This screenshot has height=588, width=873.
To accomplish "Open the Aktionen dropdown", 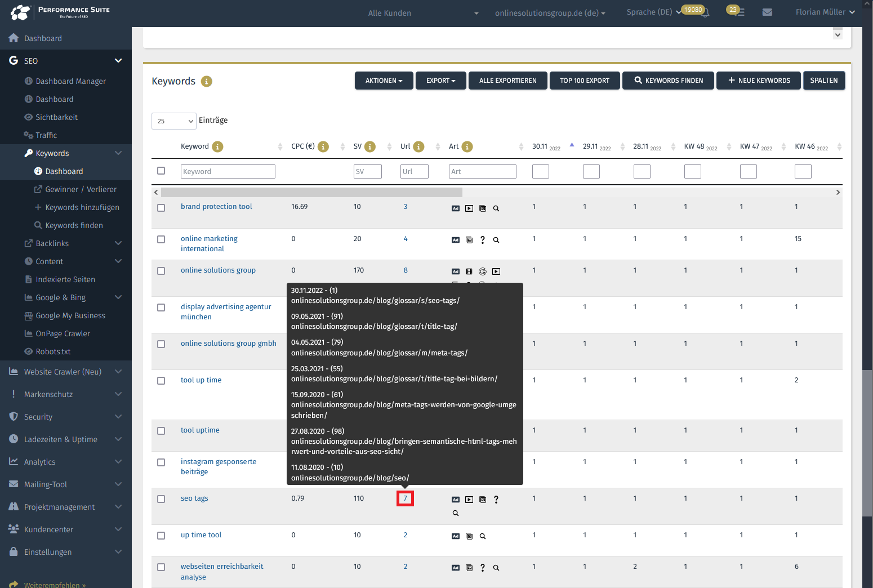I will pos(384,81).
